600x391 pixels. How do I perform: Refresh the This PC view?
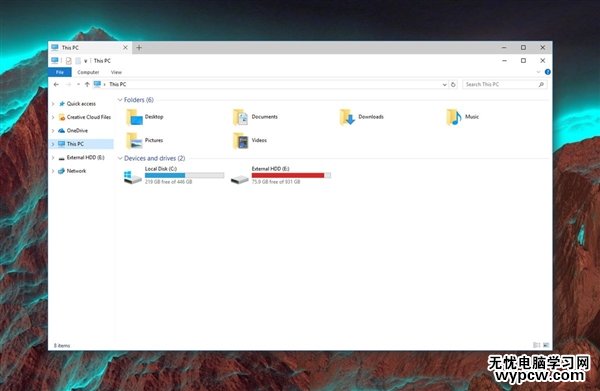pyautogui.click(x=453, y=84)
